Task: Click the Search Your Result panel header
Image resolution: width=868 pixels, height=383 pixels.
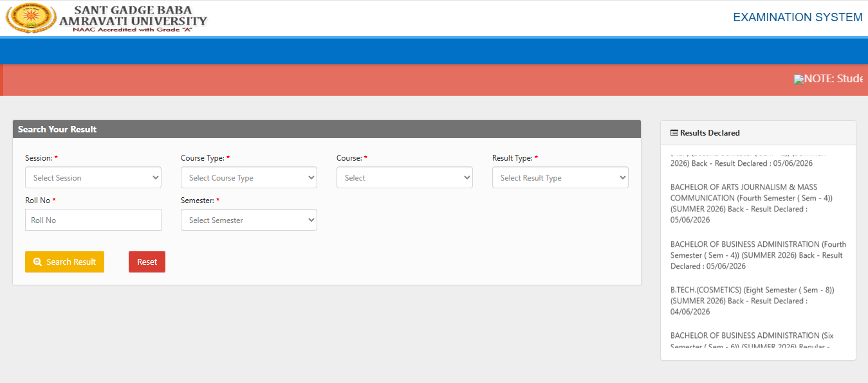Action: point(327,129)
